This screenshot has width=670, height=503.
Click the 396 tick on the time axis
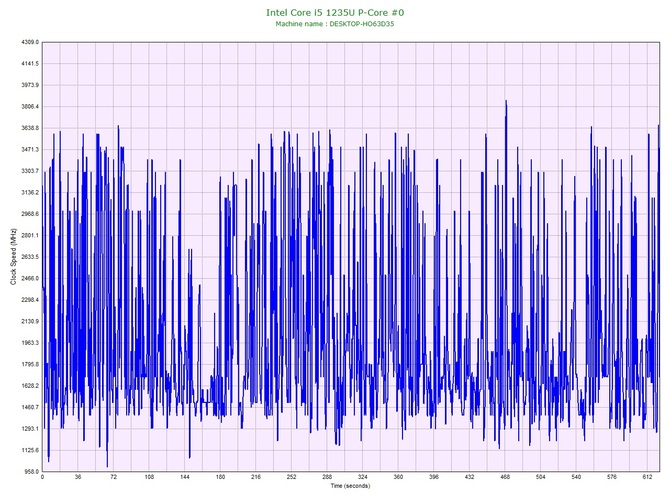coord(434,477)
